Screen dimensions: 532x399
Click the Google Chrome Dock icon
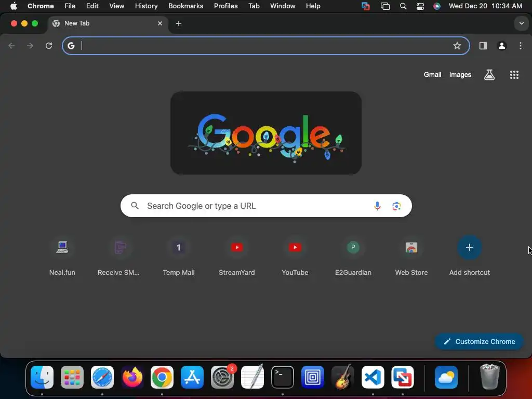162,377
